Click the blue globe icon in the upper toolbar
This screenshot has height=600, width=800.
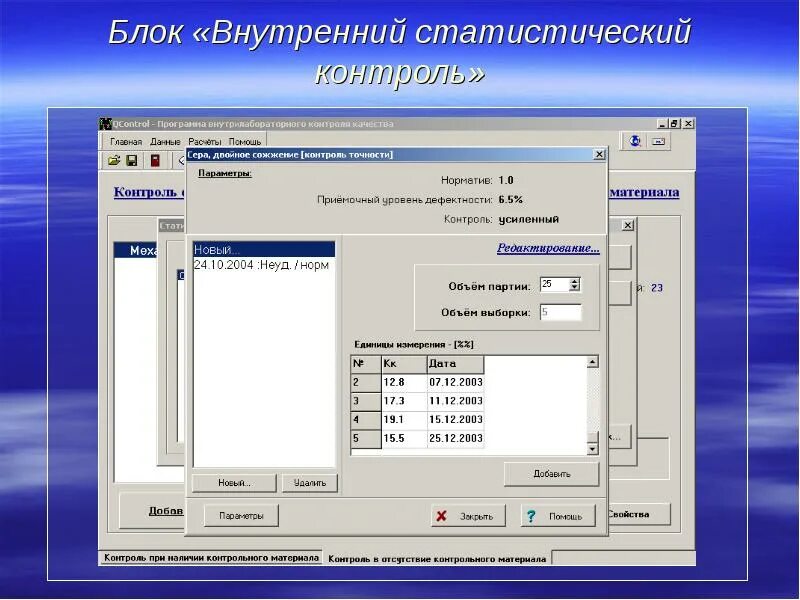pos(635,141)
